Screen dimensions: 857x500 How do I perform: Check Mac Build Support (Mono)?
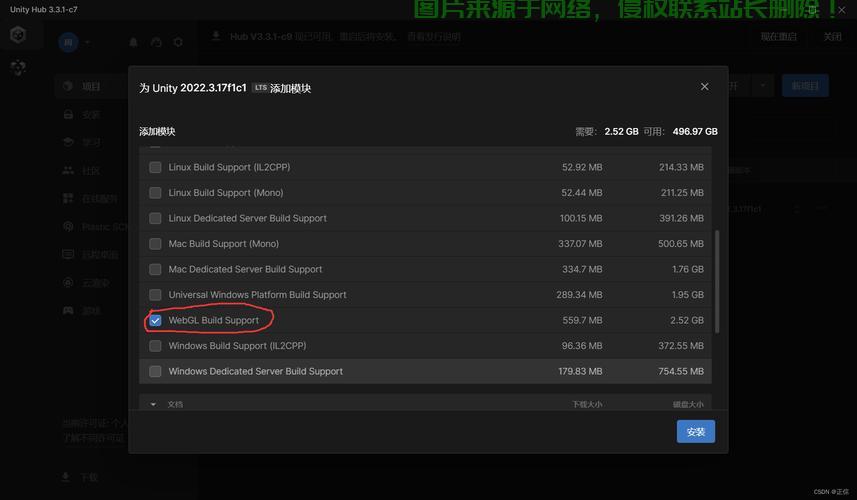pyautogui.click(x=155, y=244)
